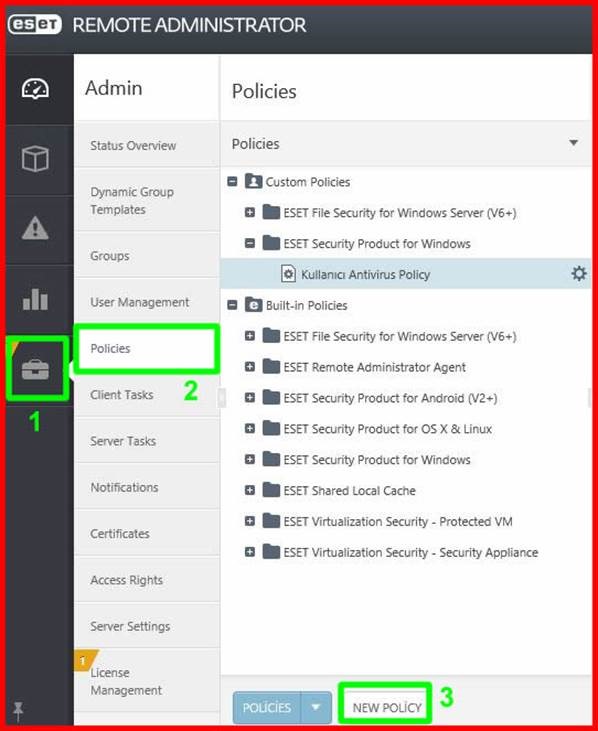Select the Kullanıcı Antivirus Policy item

[x=365, y=274]
